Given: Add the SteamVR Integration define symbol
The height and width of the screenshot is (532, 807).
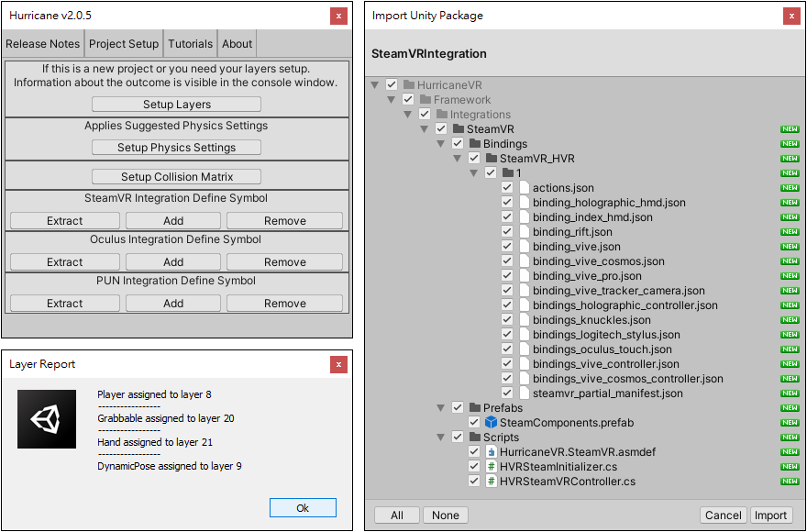Looking at the screenshot, I should tap(173, 220).
